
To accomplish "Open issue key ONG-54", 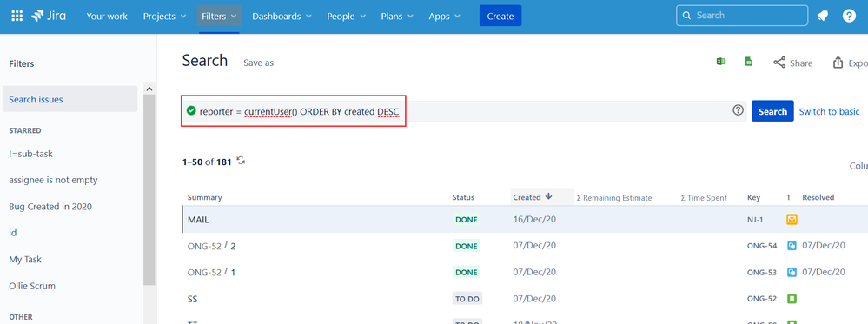I will pyautogui.click(x=762, y=246).
